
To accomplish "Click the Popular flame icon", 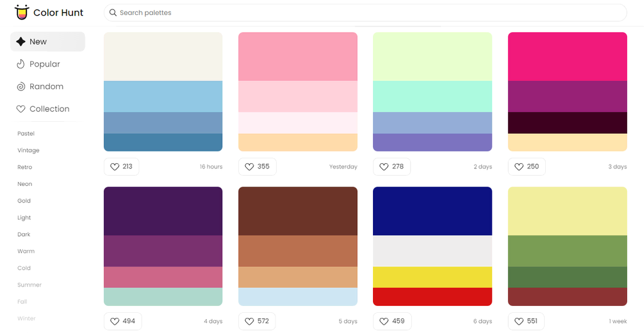I will (x=21, y=64).
